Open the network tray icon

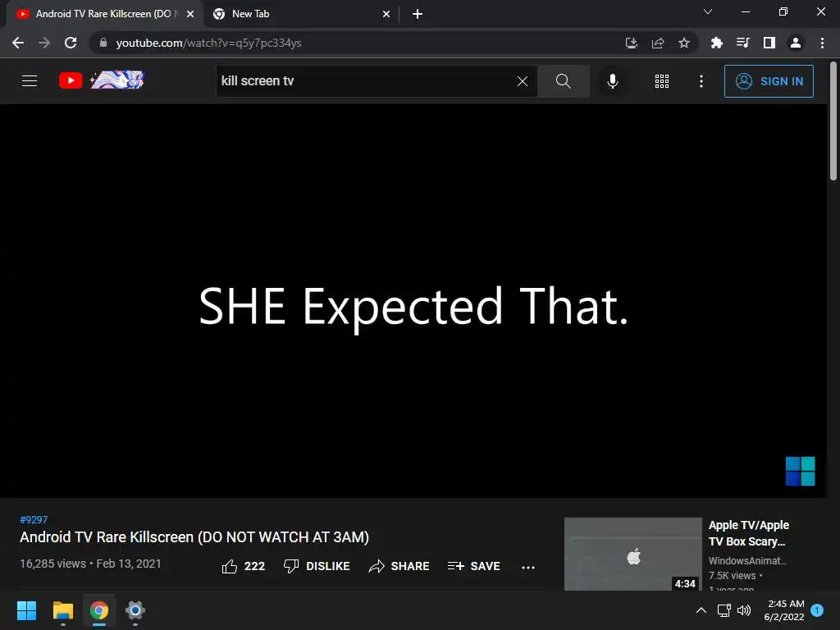pyautogui.click(x=724, y=610)
